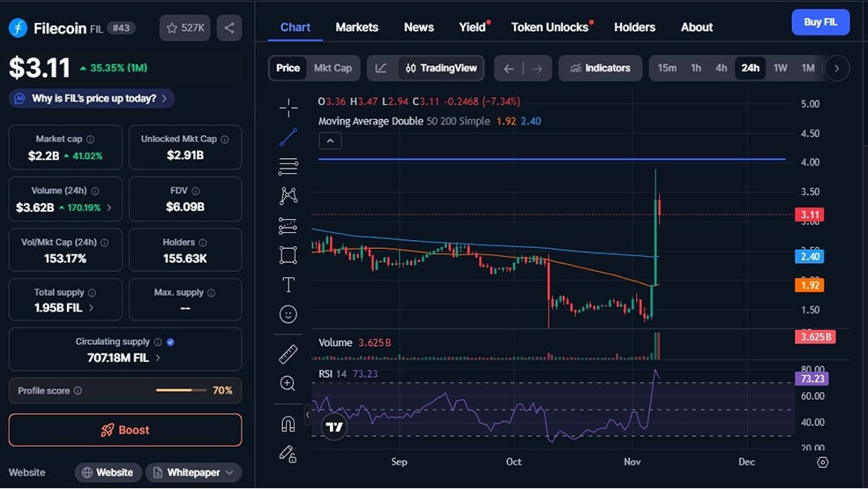Show more time intervals arrow

click(x=836, y=68)
